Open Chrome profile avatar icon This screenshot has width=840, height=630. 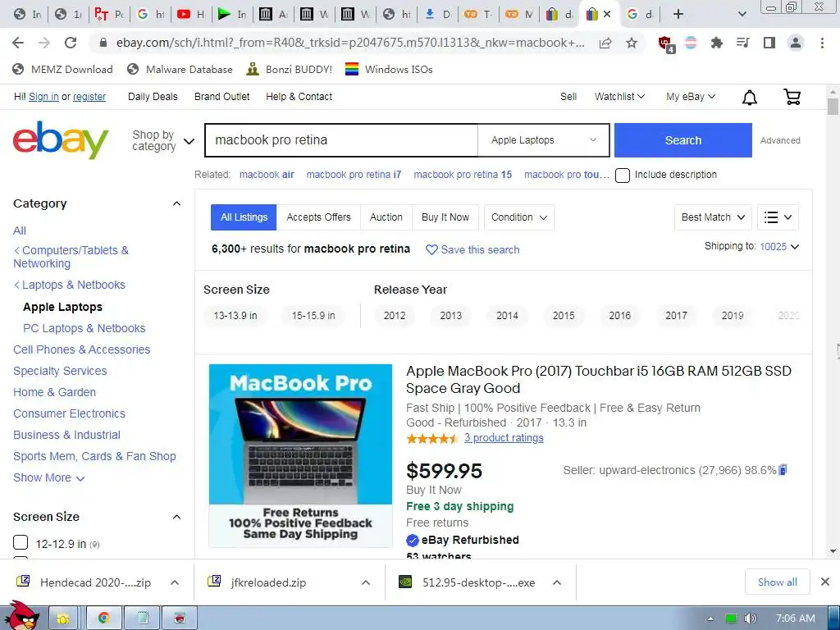click(796, 43)
